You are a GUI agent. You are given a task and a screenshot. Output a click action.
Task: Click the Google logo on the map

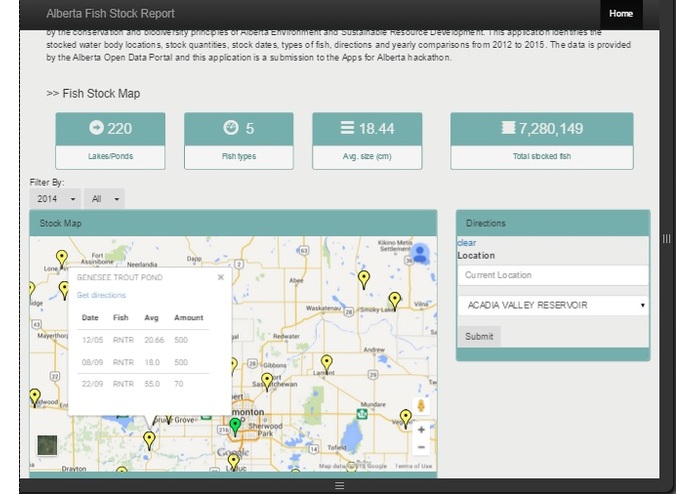pyautogui.click(x=233, y=452)
